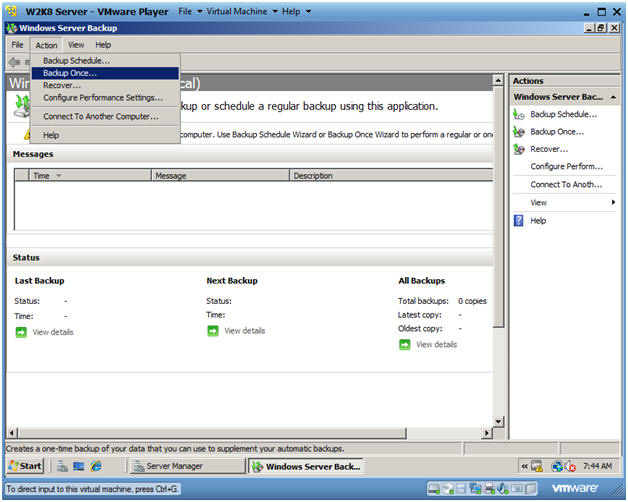Click View details under Last Backup
Viewport: 628px width, 502px height.
tap(53, 332)
